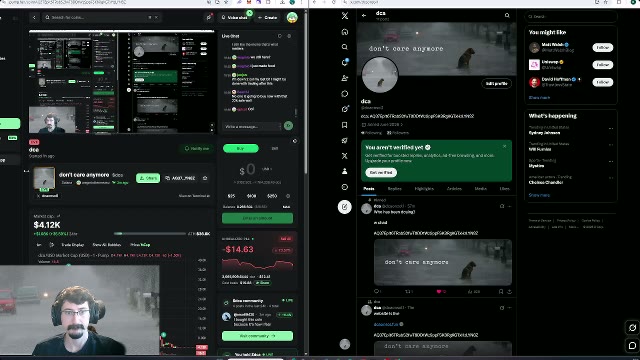This screenshot has width=640, height=360.
Task: Click the bonding curve progress bar
Action: pyautogui.click(x=150, y=233)
